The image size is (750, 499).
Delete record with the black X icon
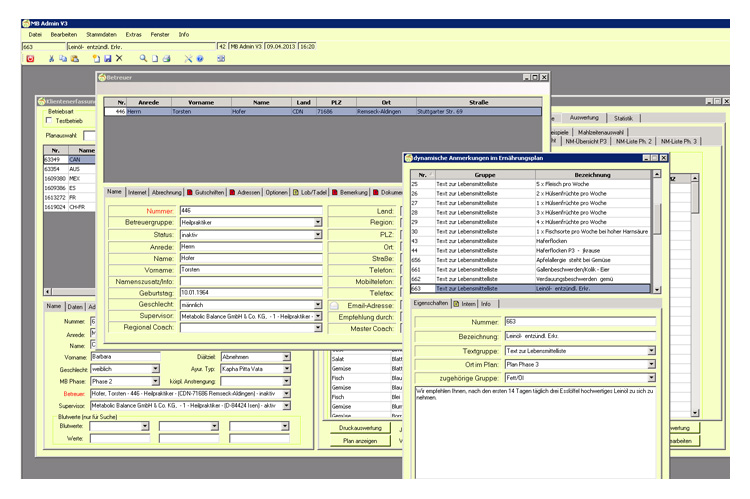point(119,58)
